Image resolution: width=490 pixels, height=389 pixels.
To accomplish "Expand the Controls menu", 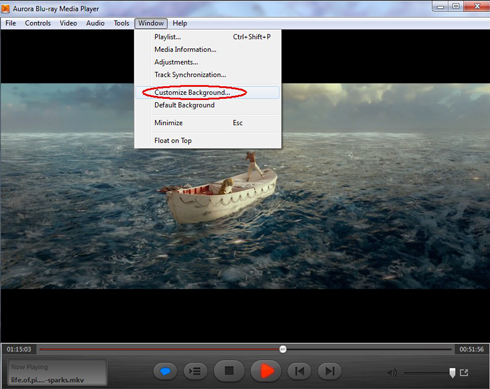I will 38,23.
